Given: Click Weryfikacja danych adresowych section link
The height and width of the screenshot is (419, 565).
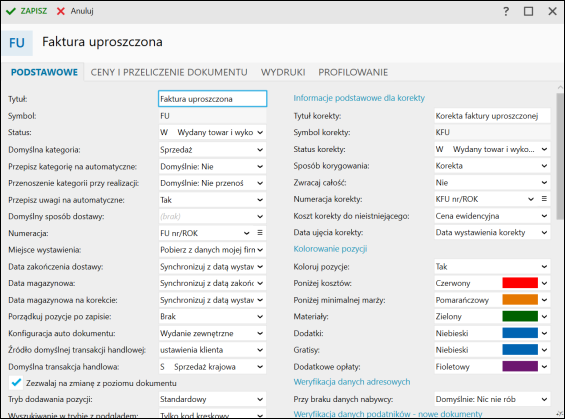Looking at the screenshot, I should point(352,382).
